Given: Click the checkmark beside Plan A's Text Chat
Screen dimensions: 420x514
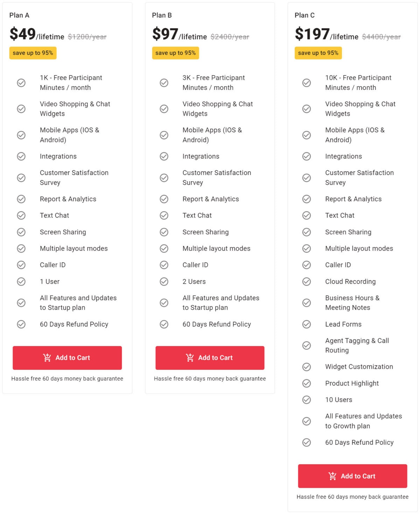Looking at the screenshot, I should [21, 216].
